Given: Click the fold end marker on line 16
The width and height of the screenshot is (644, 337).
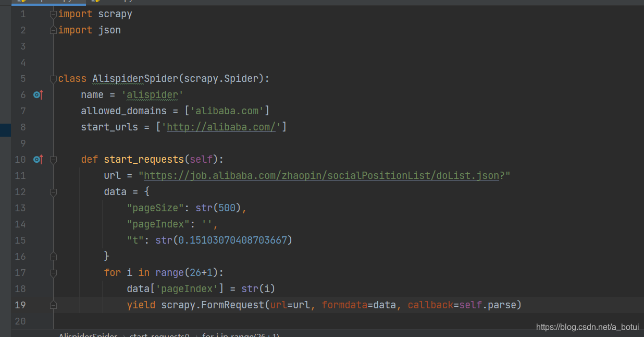Looking at the screenshot, I should coord(53,257).
